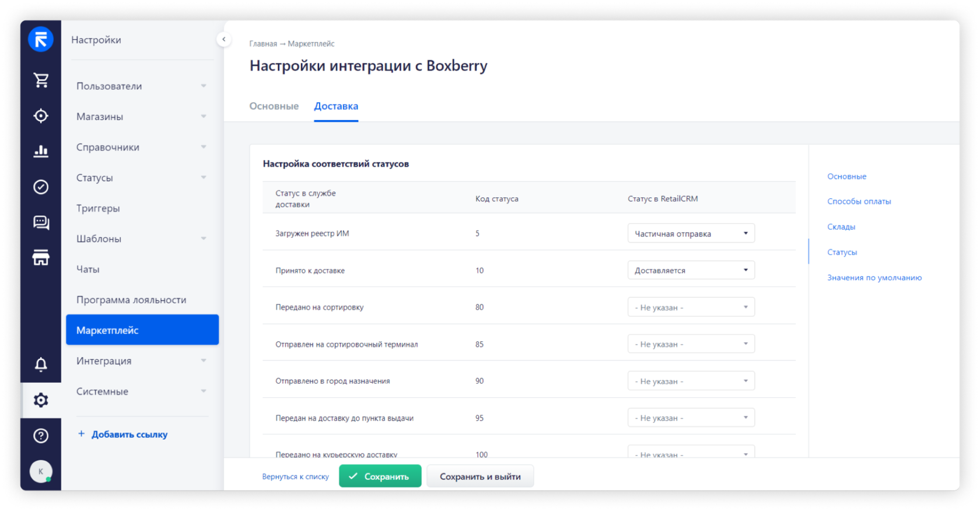Click Код статуса column header
Image resolution: width=980 pixels, height=511 pixels.
496,199
